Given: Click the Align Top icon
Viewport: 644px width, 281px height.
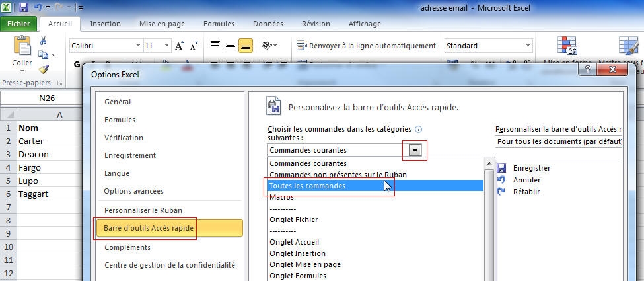Looking at the screenshot, I should pos(215,46).
